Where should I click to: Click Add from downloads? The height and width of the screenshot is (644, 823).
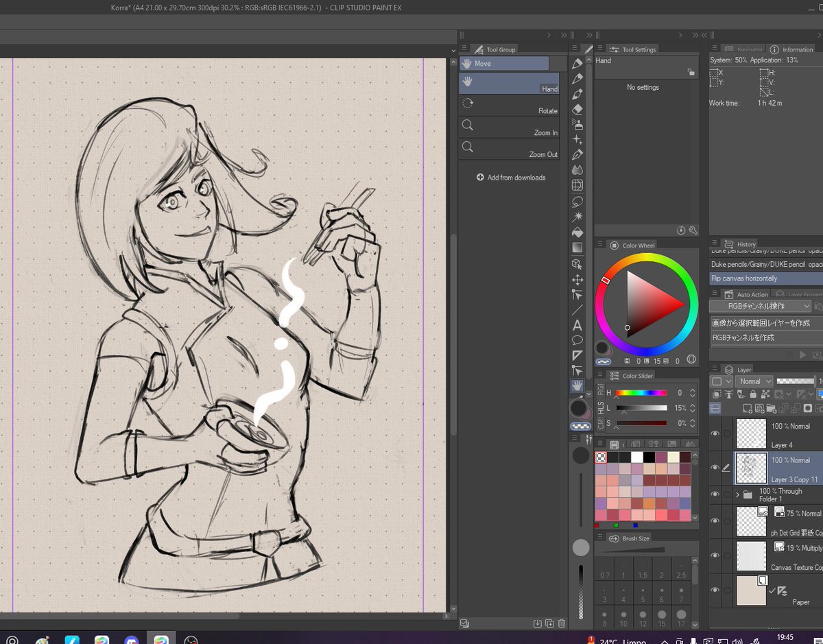511,178
